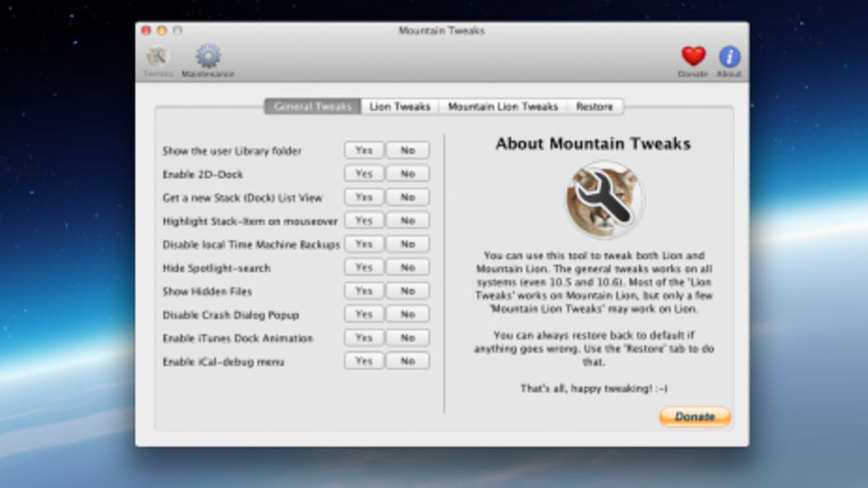Choose No for Enable iCal-debug menu
The image size is (868, 488).
408,361
